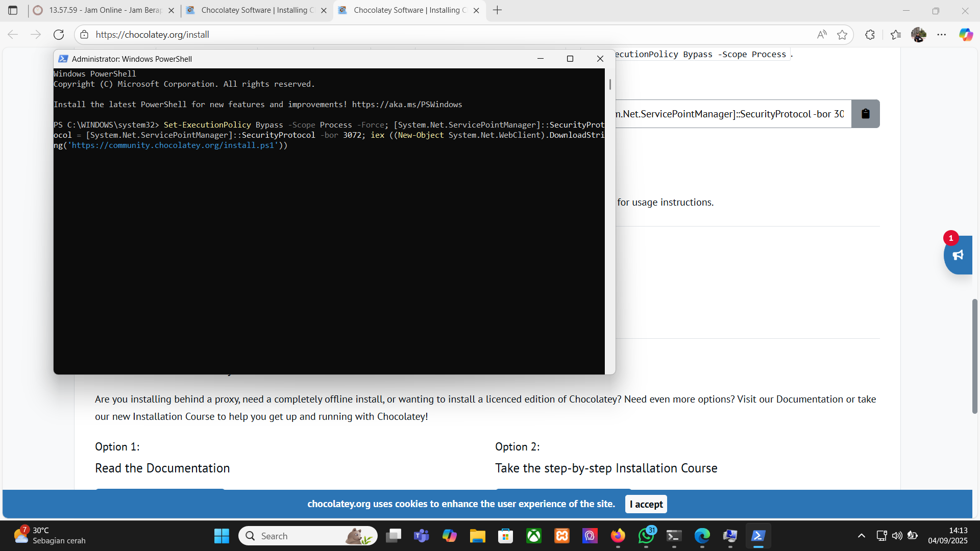Open WhatsApp from the taskbar

click(646, 536)
